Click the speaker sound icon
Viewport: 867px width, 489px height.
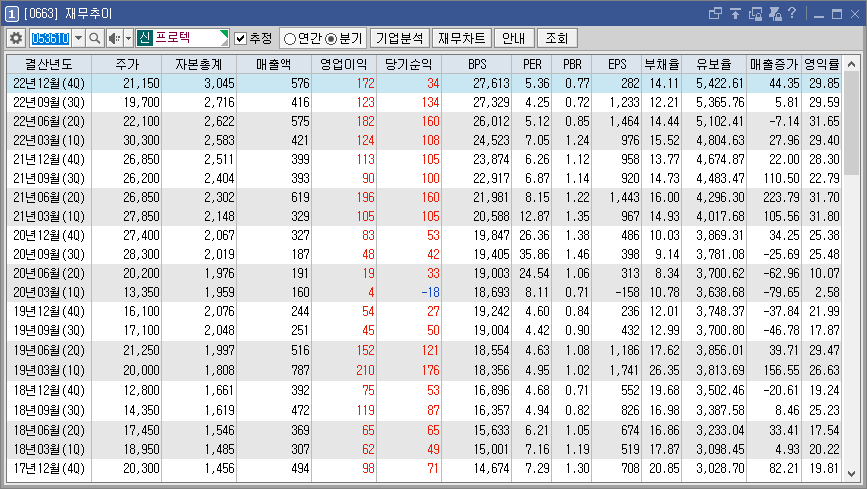114,38
